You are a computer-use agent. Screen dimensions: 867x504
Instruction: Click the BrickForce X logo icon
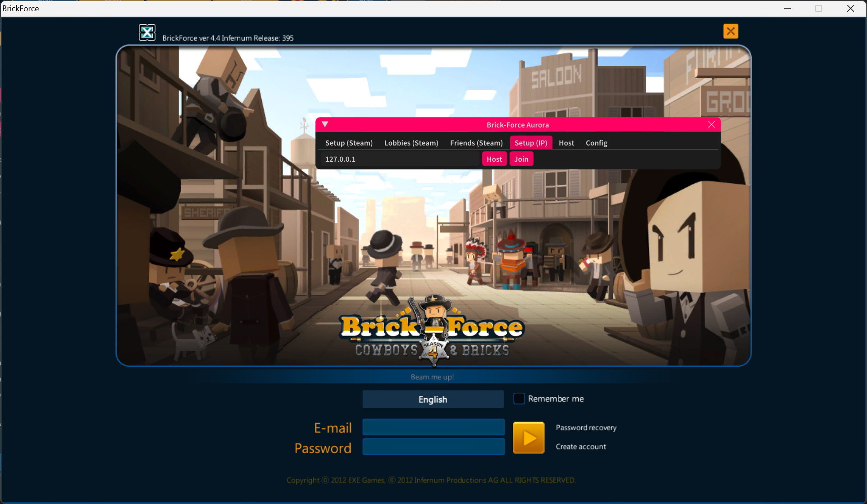point(147,32)
